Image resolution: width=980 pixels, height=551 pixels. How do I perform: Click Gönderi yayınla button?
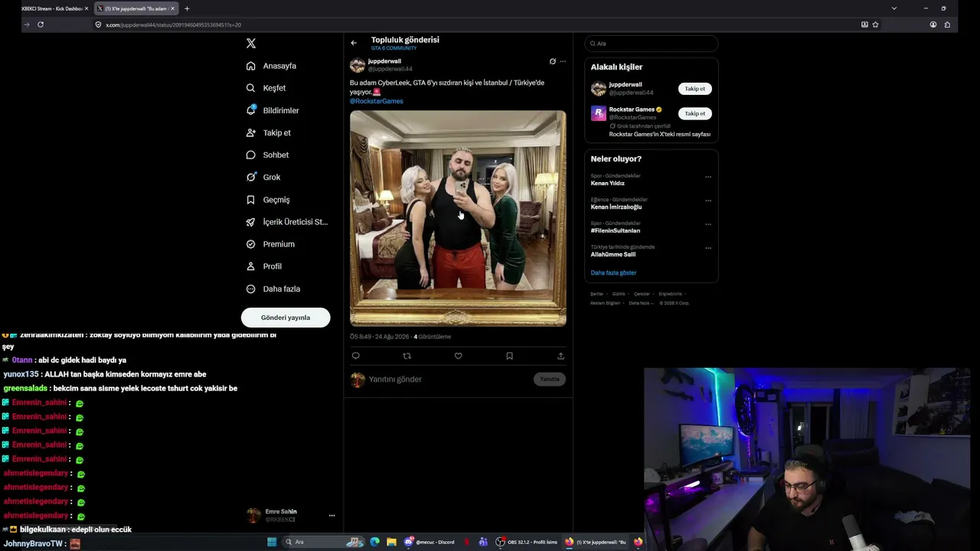click(286, 318)
